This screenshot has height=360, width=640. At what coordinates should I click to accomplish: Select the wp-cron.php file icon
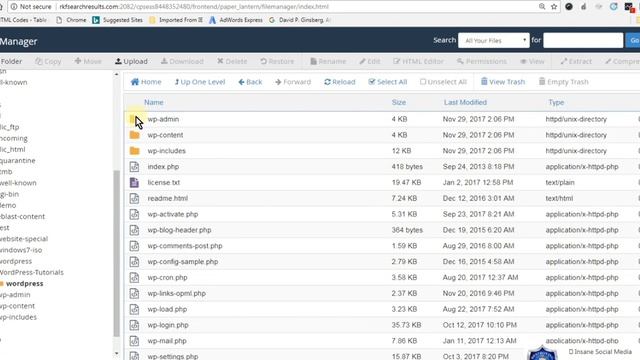[134, 278]
